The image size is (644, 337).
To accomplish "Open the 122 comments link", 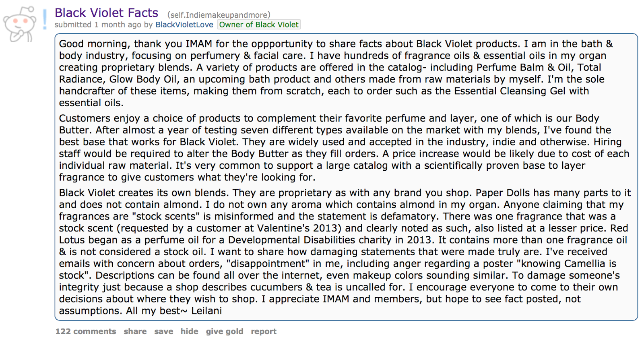I will tap(86, 331).
